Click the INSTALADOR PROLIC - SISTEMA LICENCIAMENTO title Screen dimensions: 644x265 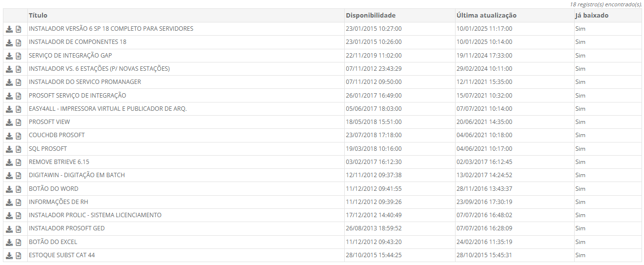[x=95, y=215]
